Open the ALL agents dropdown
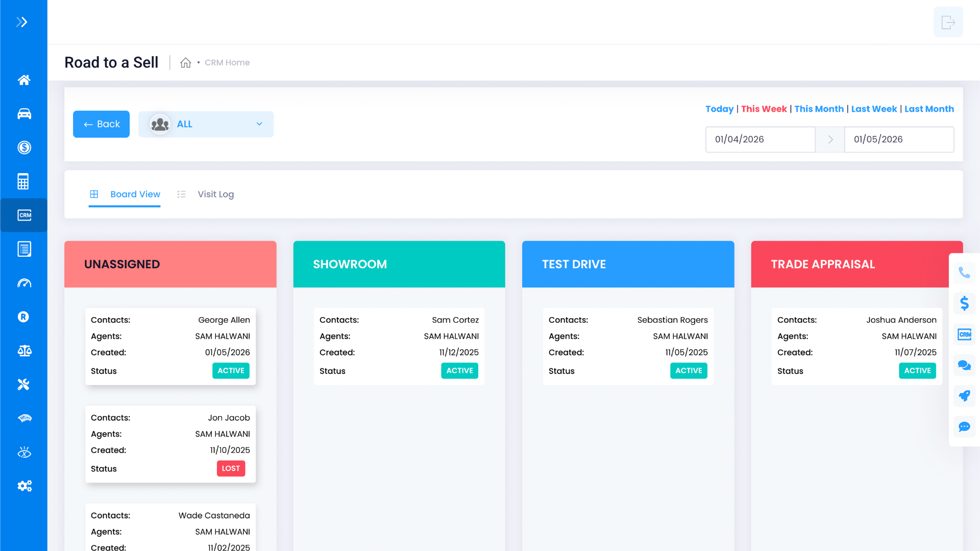Screen dimensions: 980x551 (x=206, y=124)
